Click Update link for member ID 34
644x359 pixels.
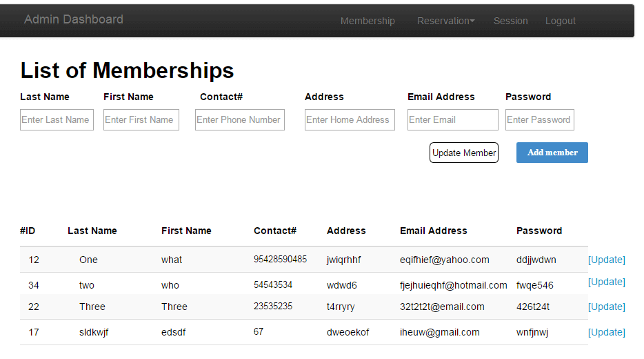tap(607, 282)
